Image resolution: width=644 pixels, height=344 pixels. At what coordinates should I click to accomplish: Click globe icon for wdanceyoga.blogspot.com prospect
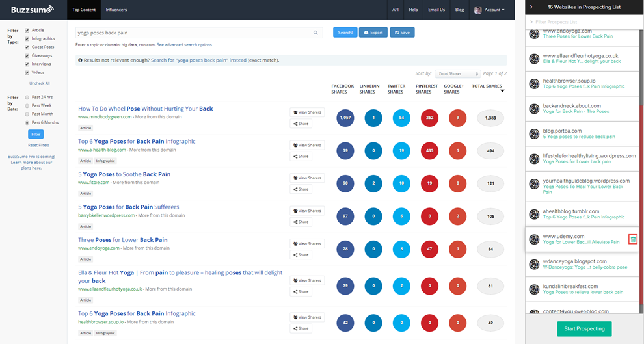[534, 265]
